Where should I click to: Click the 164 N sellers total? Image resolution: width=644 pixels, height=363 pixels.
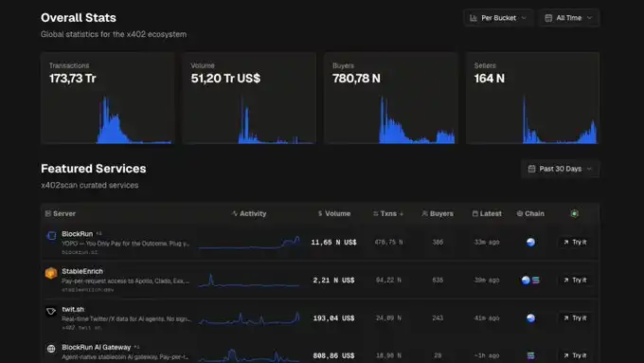490,78
